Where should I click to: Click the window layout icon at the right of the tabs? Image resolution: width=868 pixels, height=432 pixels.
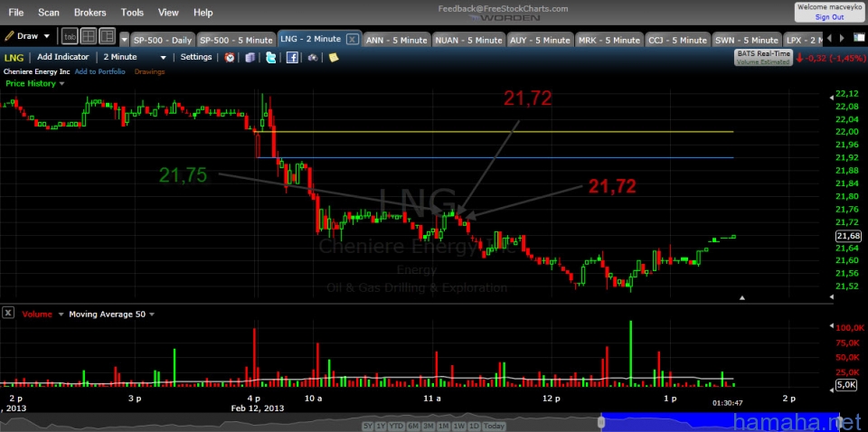coord(857,39)
